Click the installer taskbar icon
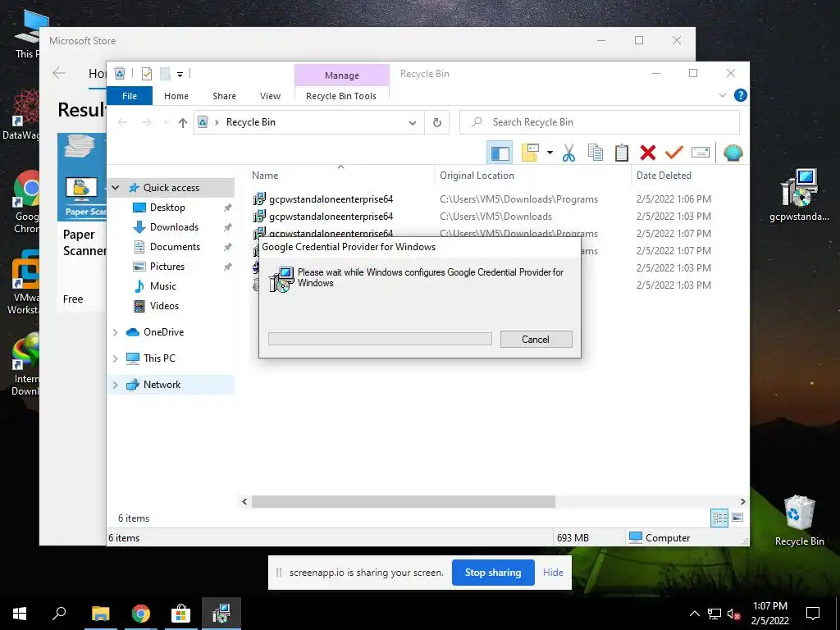The image size is (840, 630). [x=221, y=614]
